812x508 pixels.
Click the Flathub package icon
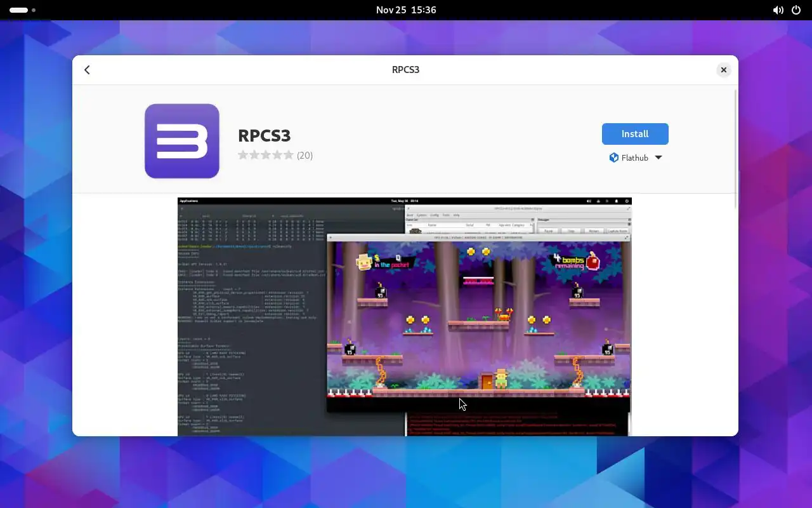coord(613,157)
